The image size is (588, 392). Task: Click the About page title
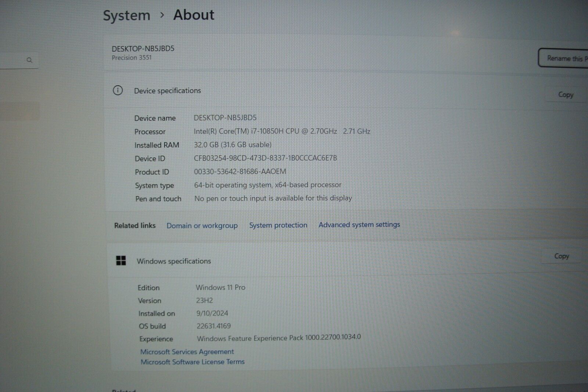coord(194,15)
